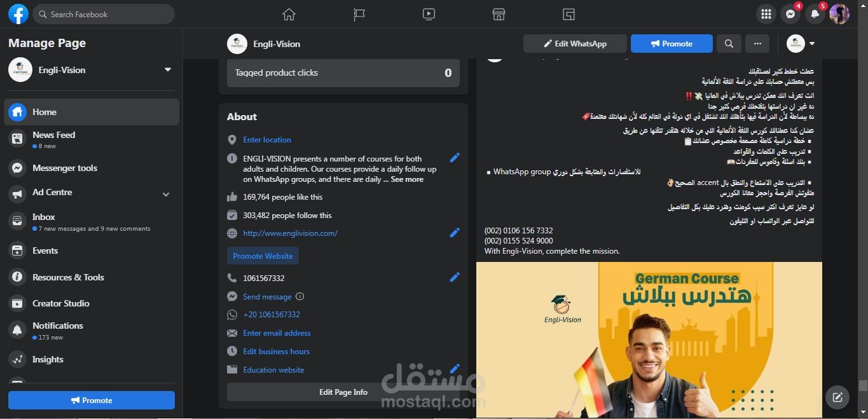Click the page search magnifier button
The width and height of the screenshot is (868, 419).
[x=729, y=43]
